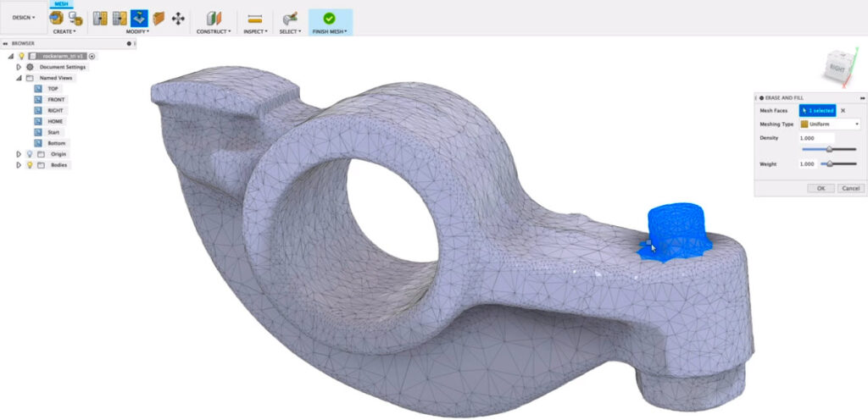Select the TOP named view label
Viewport: 868px width, 420px height.
pos(53,89)
